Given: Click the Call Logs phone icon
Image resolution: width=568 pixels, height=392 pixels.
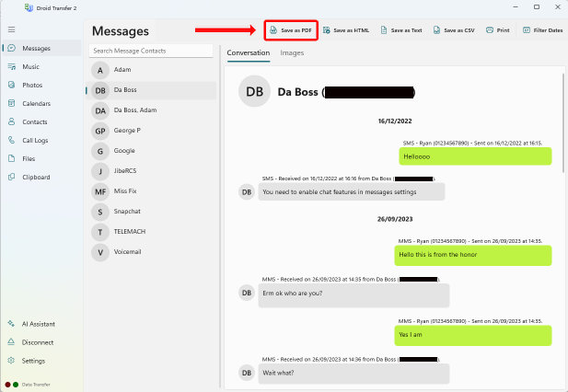Looking at the screenshot, I should [12, 140].
